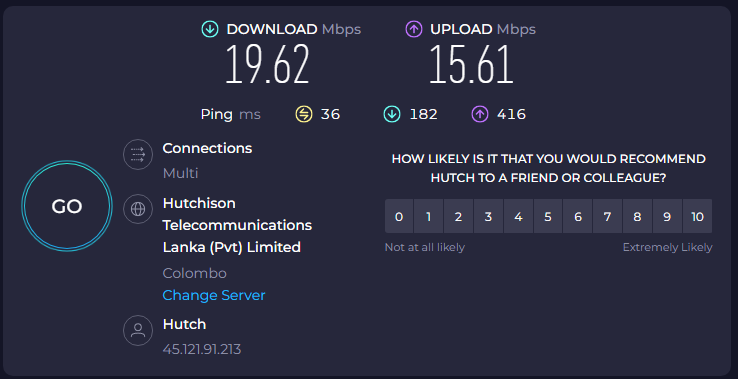Screen dimensions: 738x379
Task: Give Hutch a rating of 8
Action: pyautogui.click(x=637, y=216)
